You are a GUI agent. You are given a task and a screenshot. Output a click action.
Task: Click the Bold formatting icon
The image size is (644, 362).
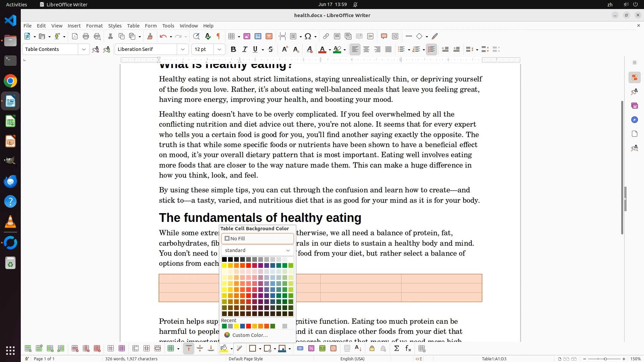(x=233, y=50)
